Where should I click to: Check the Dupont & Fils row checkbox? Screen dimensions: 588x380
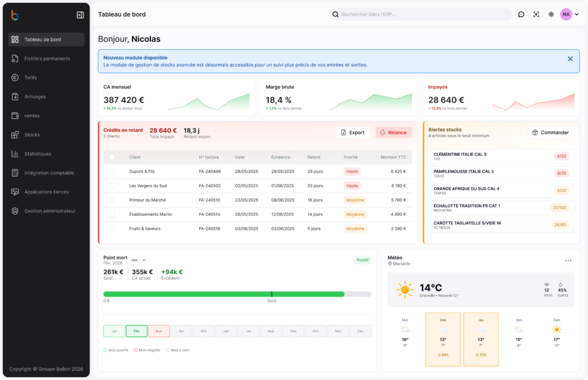pos(112,171)
